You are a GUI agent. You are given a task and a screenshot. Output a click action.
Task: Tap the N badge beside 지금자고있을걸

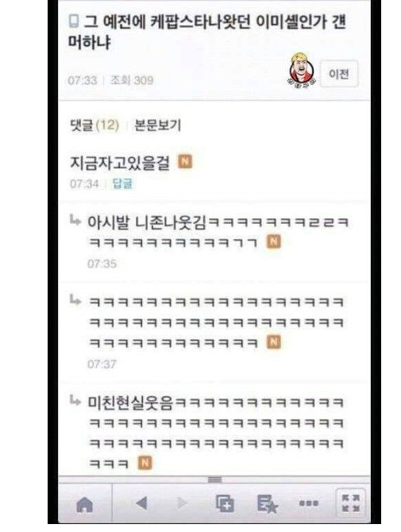point(185,161)
